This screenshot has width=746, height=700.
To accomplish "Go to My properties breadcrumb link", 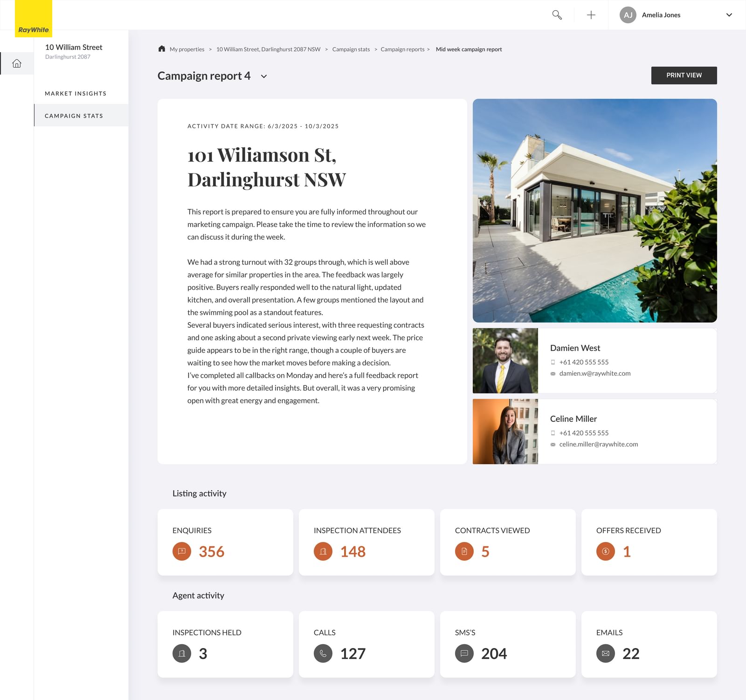I will 187,49.
